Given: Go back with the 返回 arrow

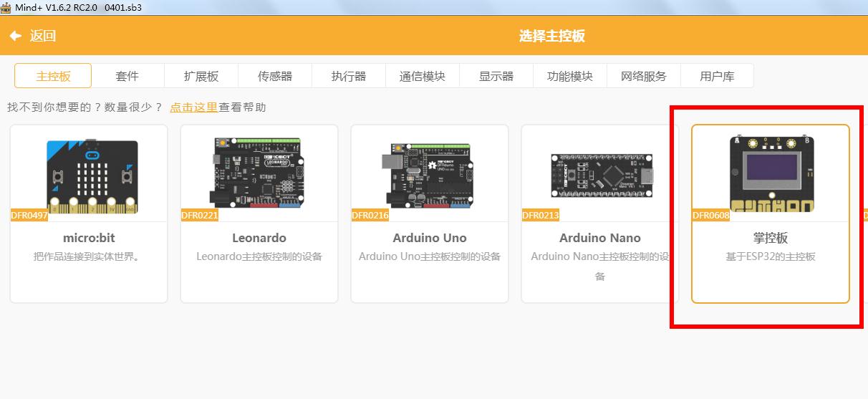Looking at the screenshot, I should point(16,36).
